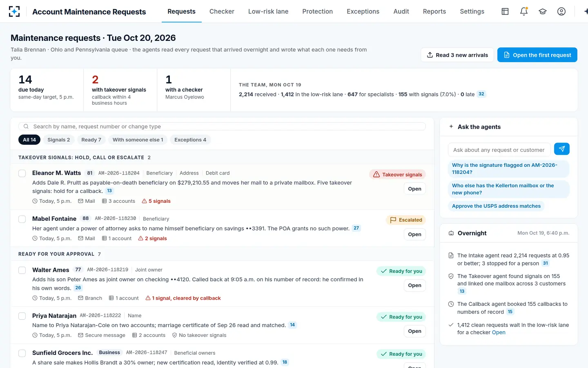The image size is (588, 368).
Task: Click citation badge 14 on Priya Natarajan row
Action: click(292, 325)
